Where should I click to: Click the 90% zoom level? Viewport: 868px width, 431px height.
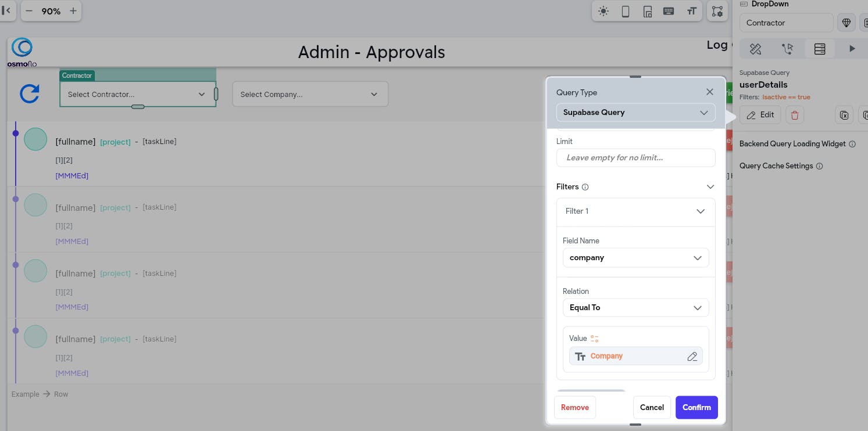coord(51,11)
